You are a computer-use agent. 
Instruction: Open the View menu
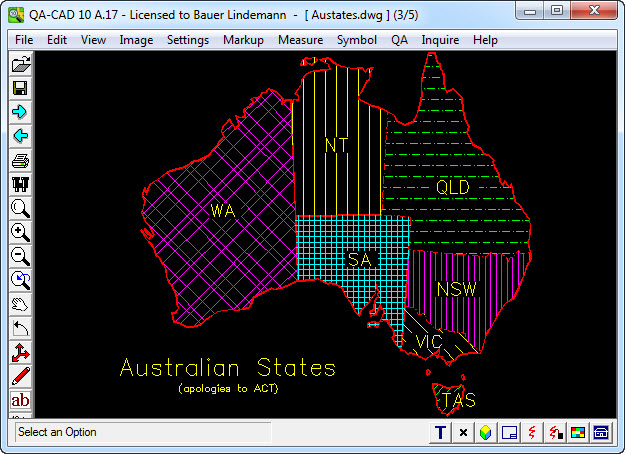93,40
